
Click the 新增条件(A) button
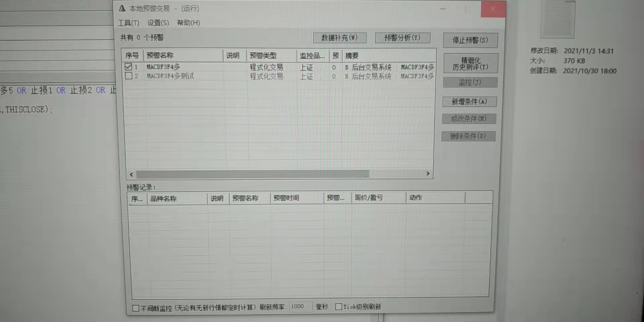point(469,102)
